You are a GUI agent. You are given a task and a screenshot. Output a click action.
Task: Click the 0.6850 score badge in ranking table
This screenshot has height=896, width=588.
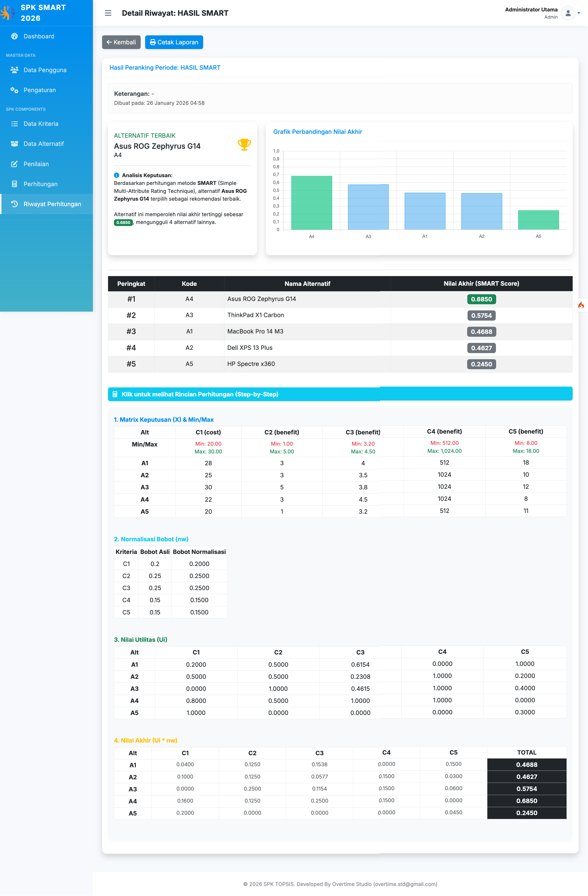click(x=481, y=299)
